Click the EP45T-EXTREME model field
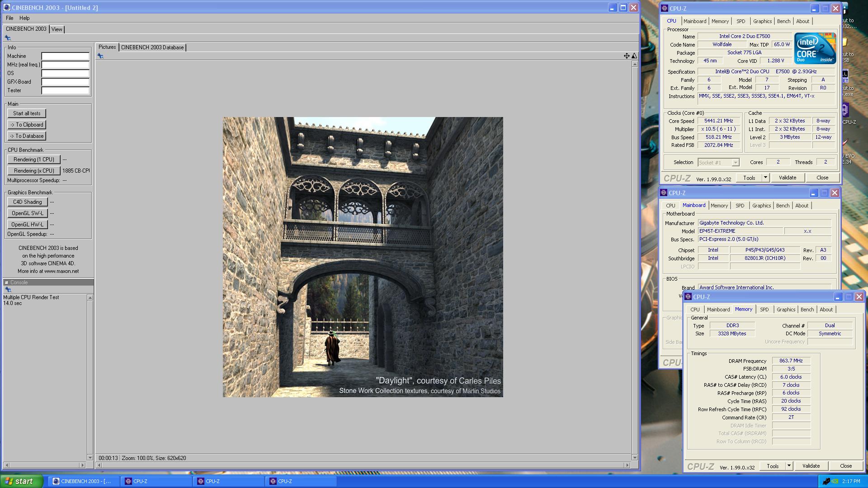 click(740, 231)
